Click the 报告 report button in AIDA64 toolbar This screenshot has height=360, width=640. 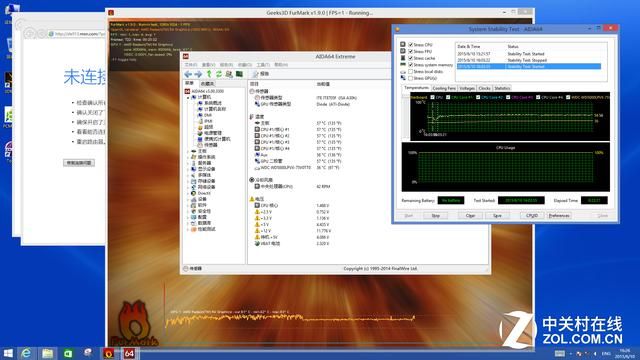pos(260,74)
